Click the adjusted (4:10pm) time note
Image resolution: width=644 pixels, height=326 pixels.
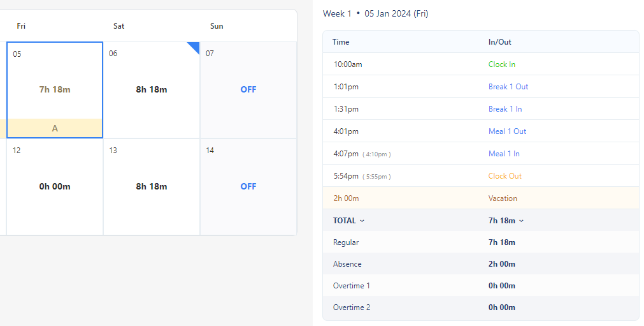376,154
